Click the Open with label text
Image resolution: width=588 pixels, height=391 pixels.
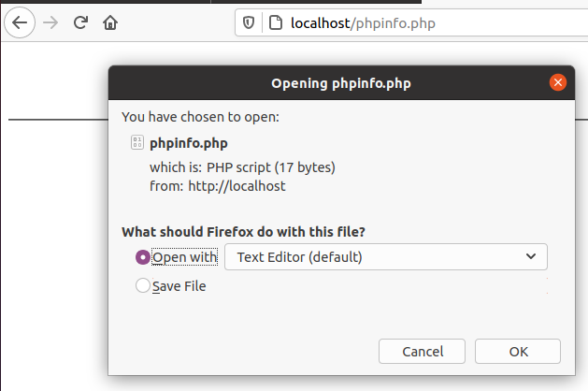point(184,257)
